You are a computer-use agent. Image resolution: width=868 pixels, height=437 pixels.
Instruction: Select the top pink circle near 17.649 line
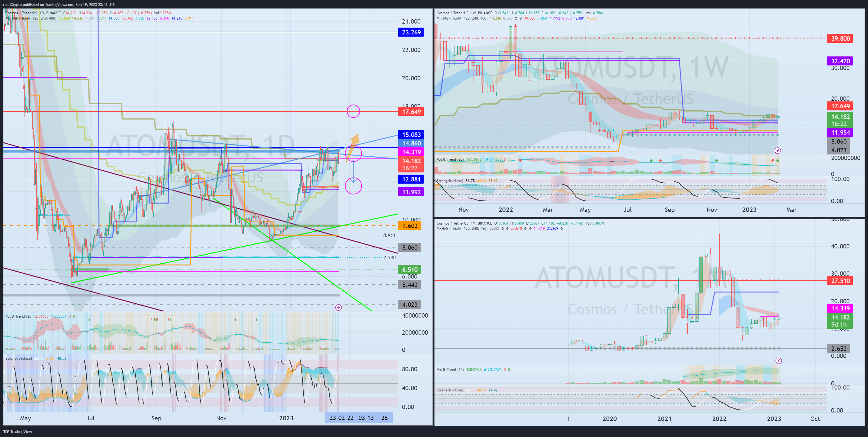click(x=354, y=111)
